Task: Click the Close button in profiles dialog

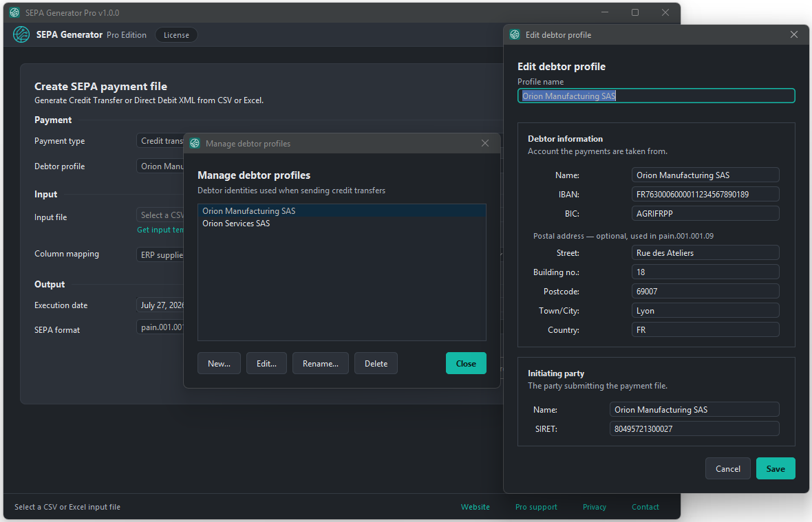Action: [466, 363]
